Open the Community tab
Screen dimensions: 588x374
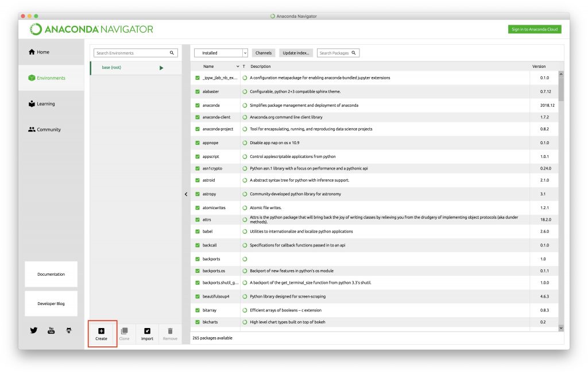point(51,129)
